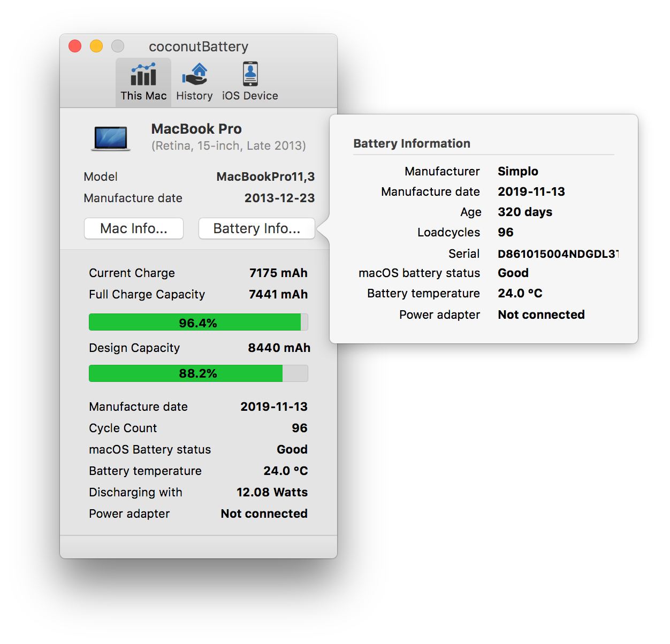Click the MacBook Pro laptop image
This screenshot has height=644, width=670.
point(111,139)
